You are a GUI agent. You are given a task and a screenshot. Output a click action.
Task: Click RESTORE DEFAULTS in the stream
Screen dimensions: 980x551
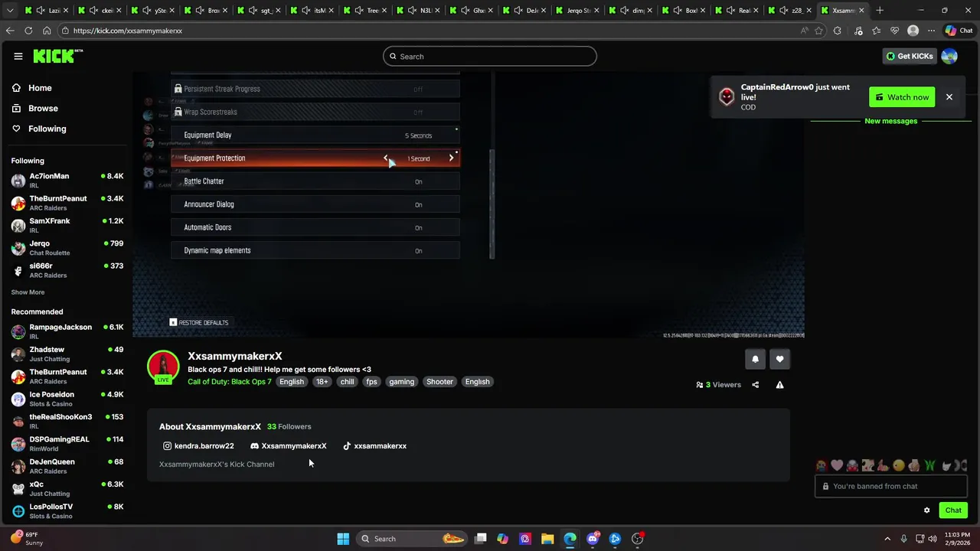[199, 322]
